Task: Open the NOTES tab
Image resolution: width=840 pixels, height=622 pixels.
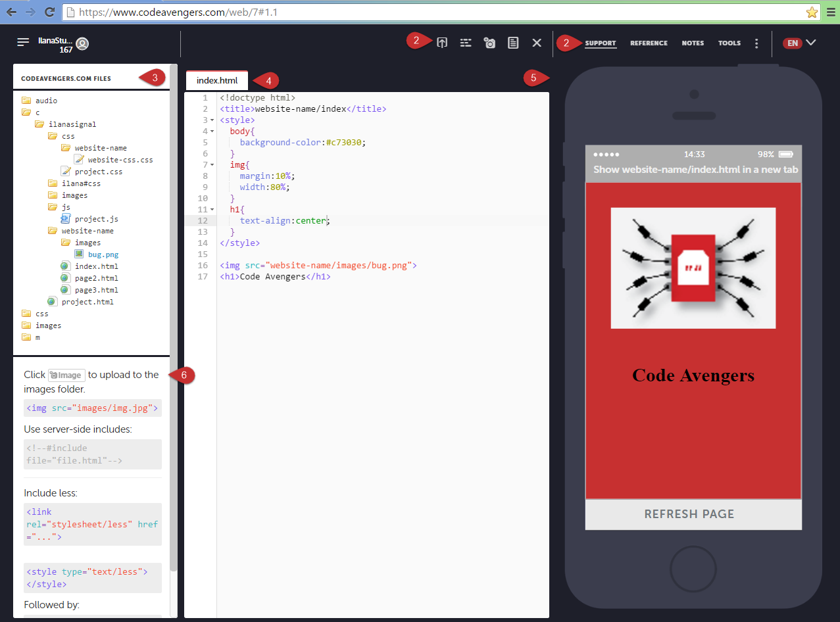Action: click(693, 43)
